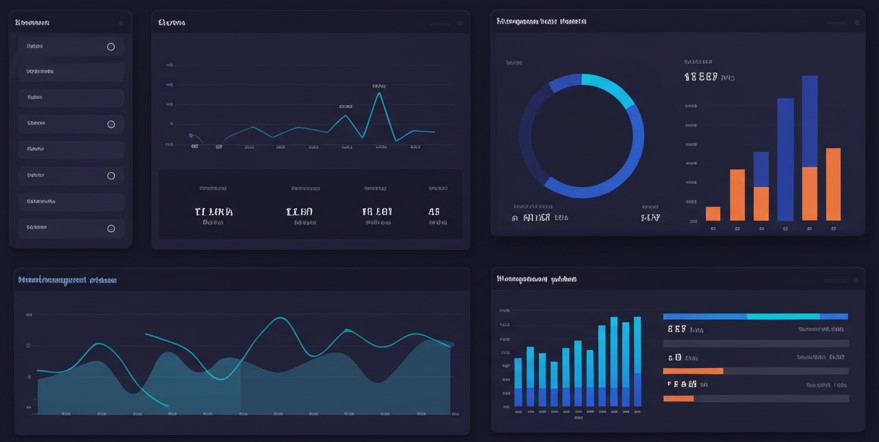Click the first statistic value below the line chart

pos(213,212)
